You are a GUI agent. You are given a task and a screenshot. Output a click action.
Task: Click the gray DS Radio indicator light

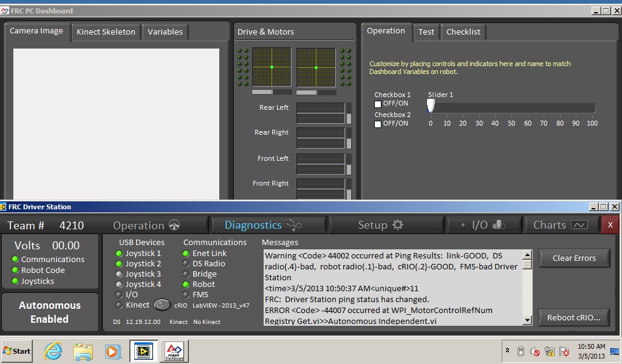(186, 263)
